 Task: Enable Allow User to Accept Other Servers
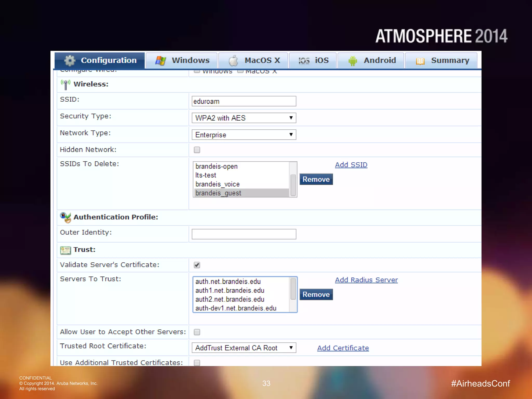(x=197, y=332)
